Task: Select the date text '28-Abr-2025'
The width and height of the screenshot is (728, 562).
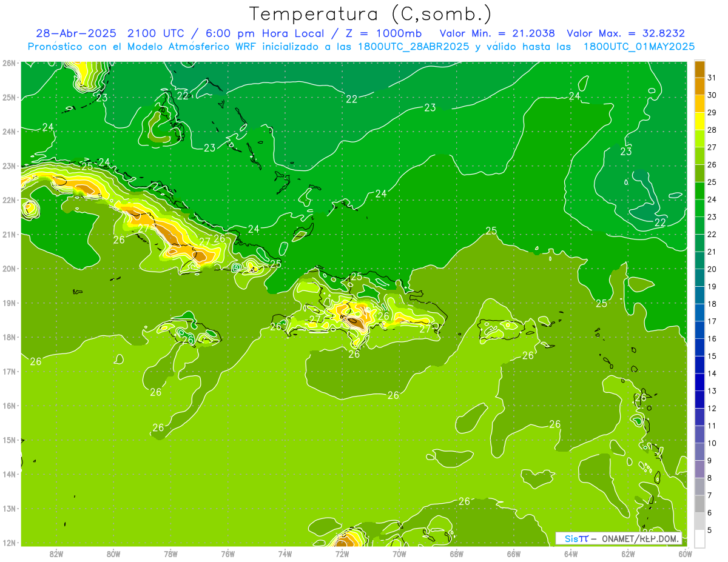Action: coord(77,33)
